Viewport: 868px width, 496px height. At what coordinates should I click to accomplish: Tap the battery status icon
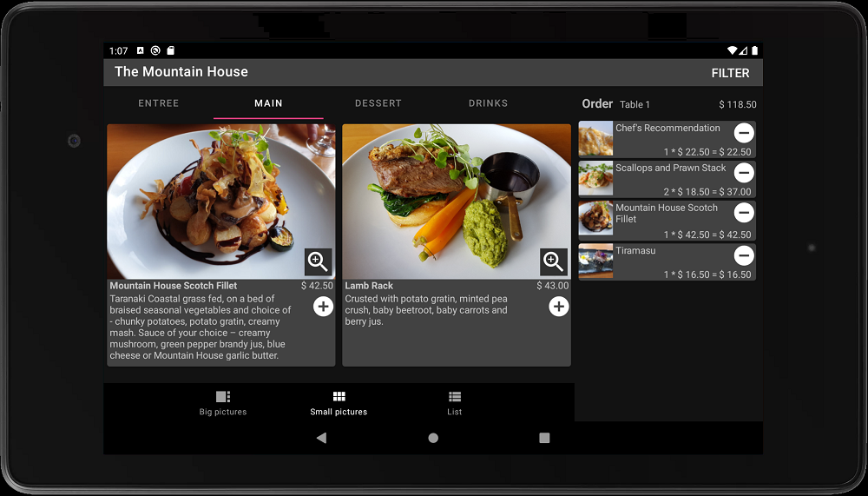[754, 50]
